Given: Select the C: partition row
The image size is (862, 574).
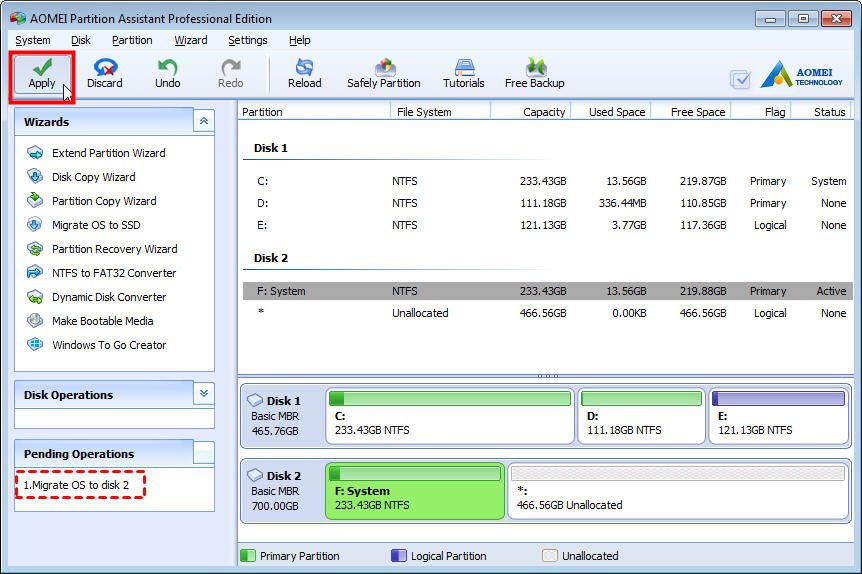Looking at the screenshot, I should tap(548, 181).
